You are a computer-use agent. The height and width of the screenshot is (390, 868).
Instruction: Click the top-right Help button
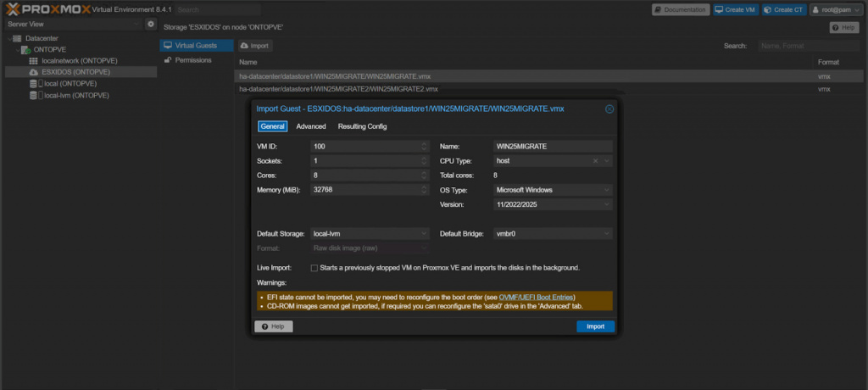coord(844,27)
